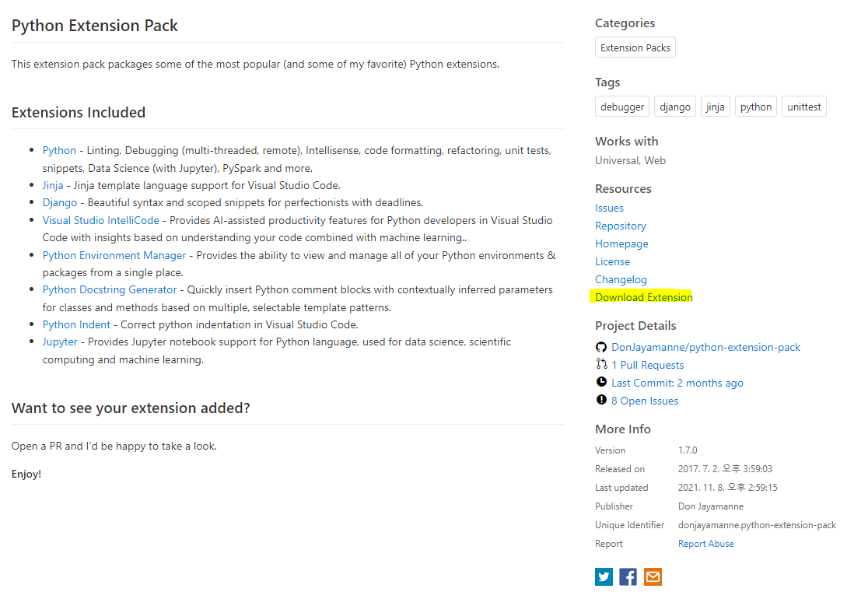The image size is (868, 613).
Task: Open the Changelog resource link
Action: point(621,279)
